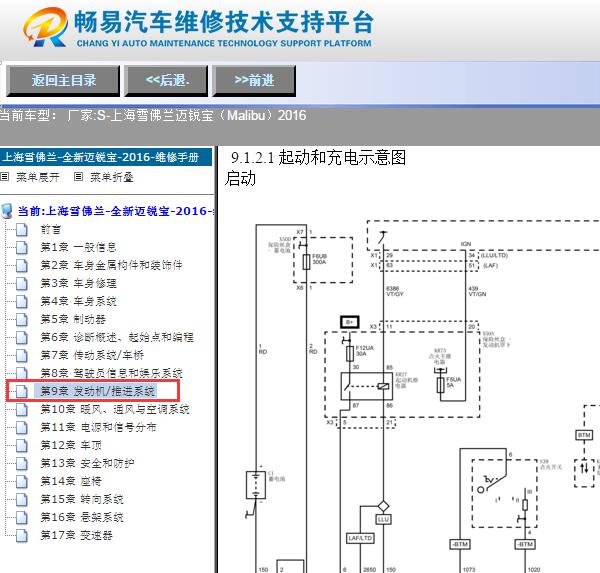Click the 当前车型 Malibu 2016 info text
This screenshot has width=600, height=573.
click(153, 115)
